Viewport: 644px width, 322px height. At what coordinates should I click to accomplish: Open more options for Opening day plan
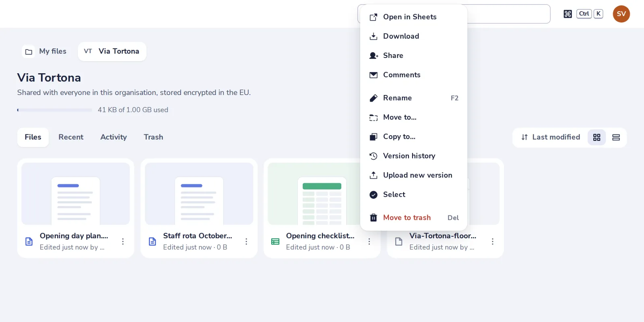[123, 242]
